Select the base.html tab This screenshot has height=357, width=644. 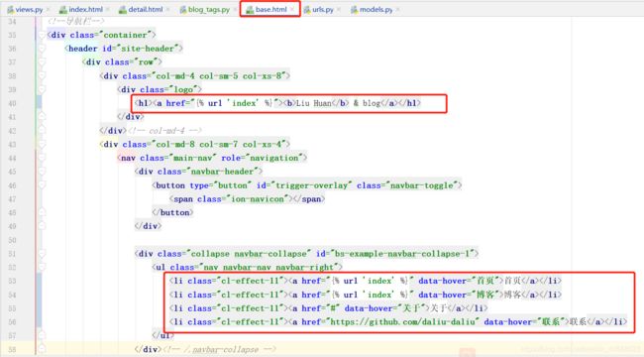click(x=271, y=10)
